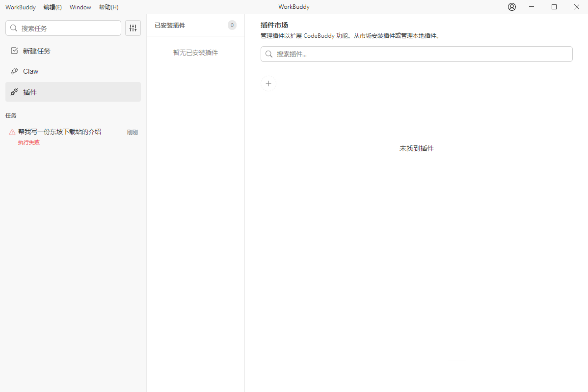Open the 编辑(E) menu
This screenshot has height=392, width=588.
53,7
